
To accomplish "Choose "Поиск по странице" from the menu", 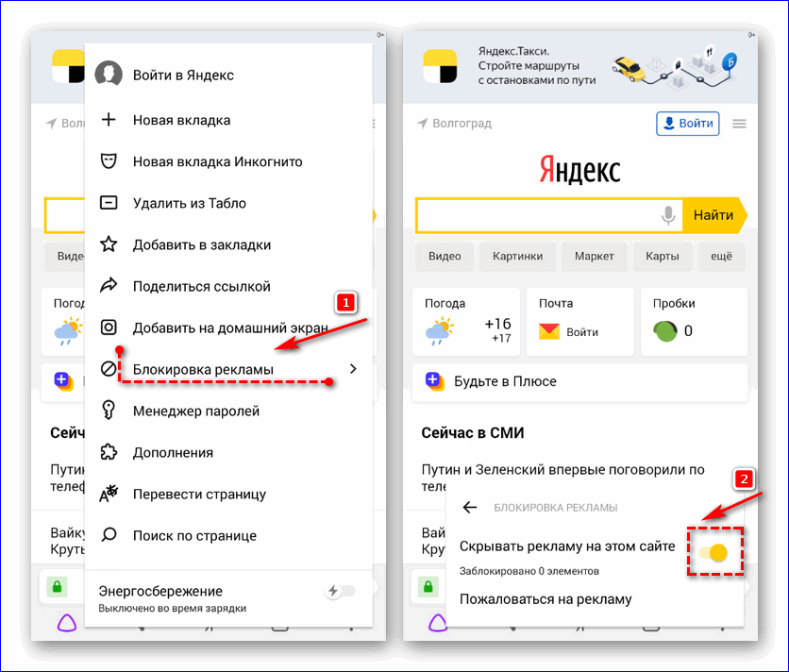I will pos(194,535).
